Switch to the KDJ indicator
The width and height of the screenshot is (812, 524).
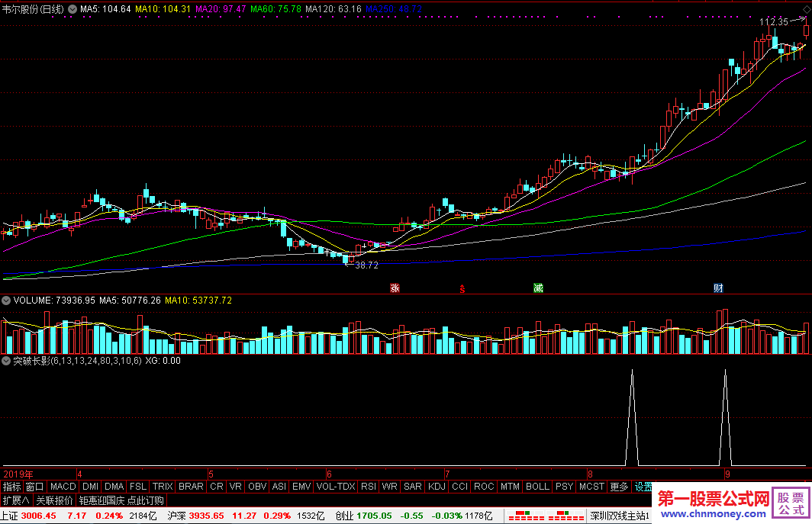437,487
